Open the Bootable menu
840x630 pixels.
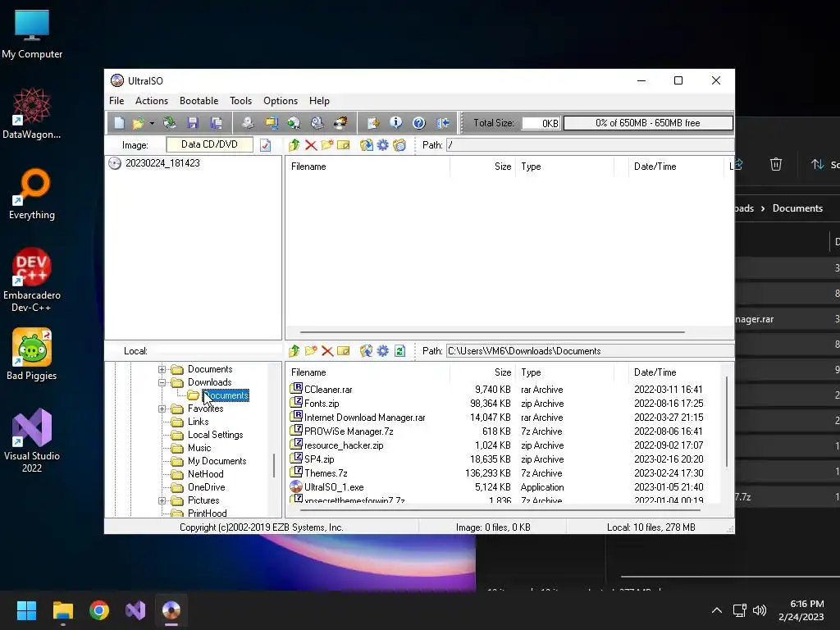coord(199,101)
